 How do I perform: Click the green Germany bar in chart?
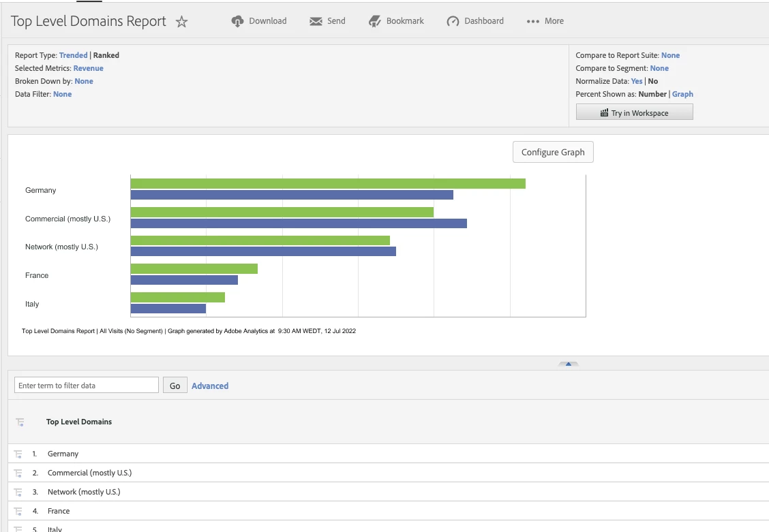point(328,184)
